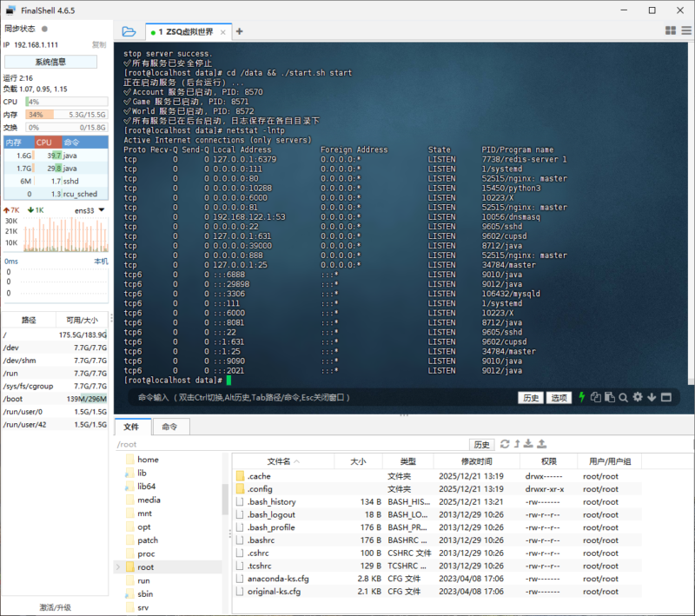The width and height of the screenshot is (695, 616).
Task: Close the ZSQ虚拟世界 session tab
Action: (x=222, y=31)
